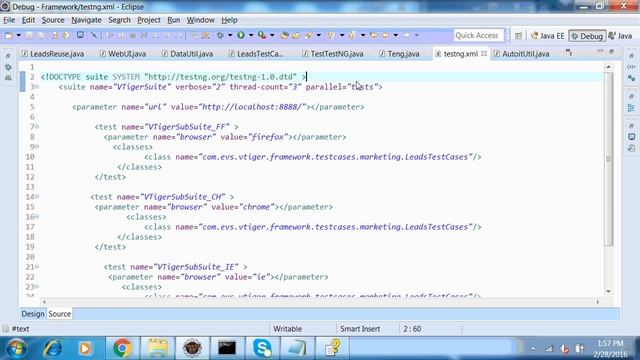Open the Forward history dropdown arrow
Viewport: 640px width, 360px height.
417,36
